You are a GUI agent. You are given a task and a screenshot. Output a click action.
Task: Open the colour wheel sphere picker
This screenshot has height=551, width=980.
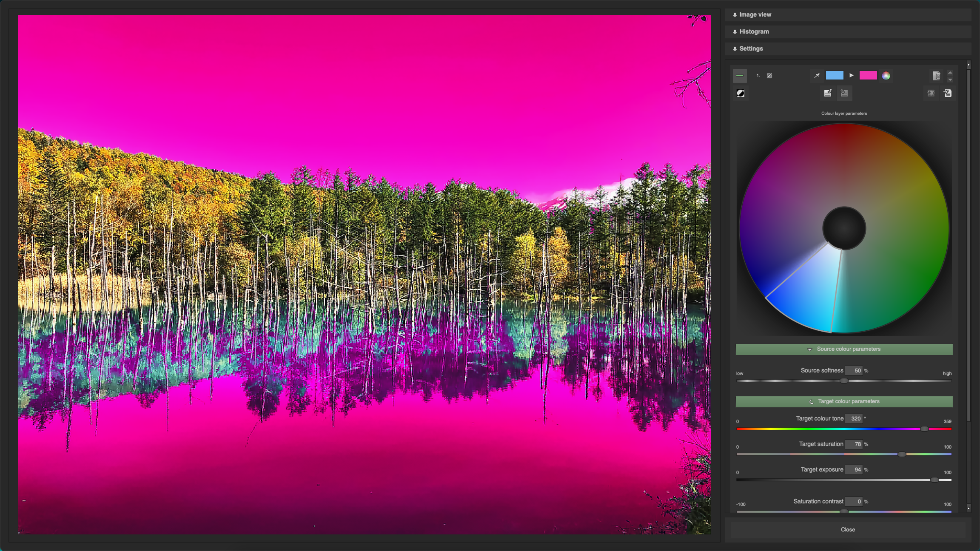click(886, 76)
